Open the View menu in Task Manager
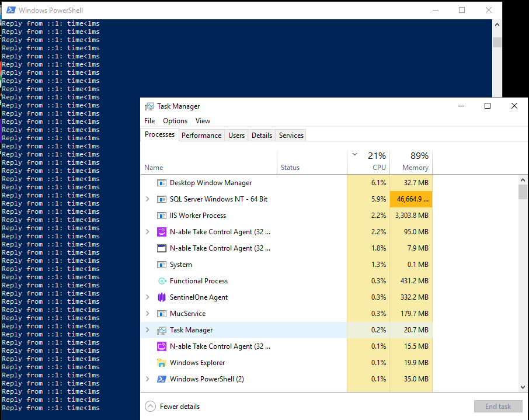 pos(203,121)
